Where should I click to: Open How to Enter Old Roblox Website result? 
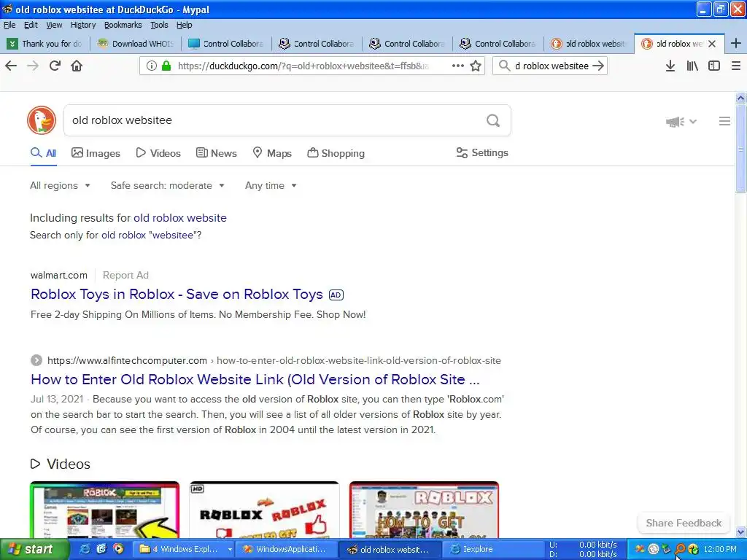pyautogui.click(x=255, y=379)
